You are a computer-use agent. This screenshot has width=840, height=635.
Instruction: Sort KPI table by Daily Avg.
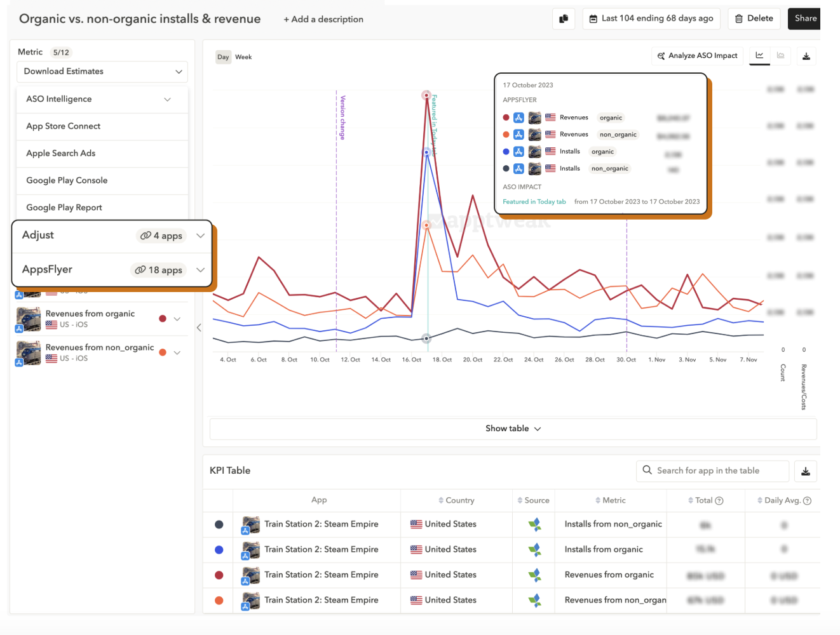(x=779, y=500)
